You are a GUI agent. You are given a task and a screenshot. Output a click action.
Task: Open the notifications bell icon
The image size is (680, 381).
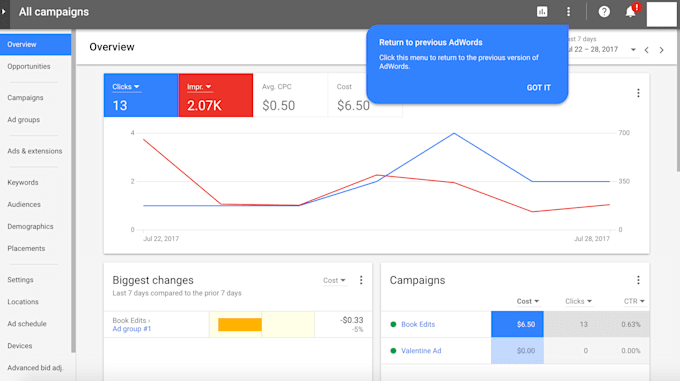point(631,12)
